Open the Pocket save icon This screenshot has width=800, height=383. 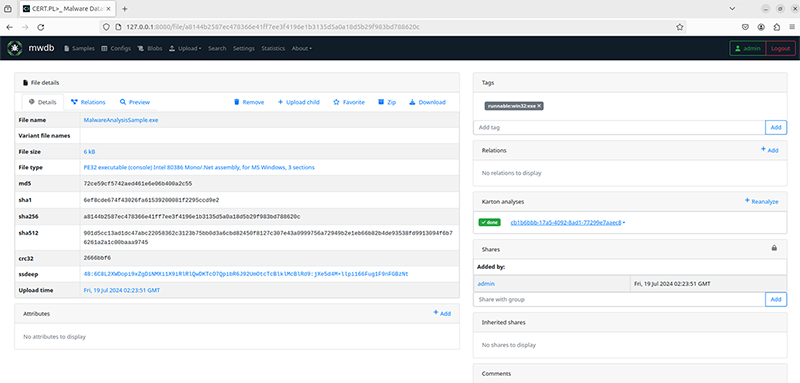click(x=745, y=27)
